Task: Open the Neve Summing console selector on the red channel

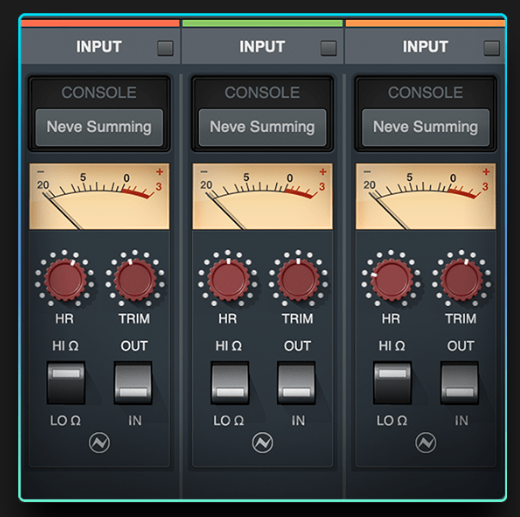Action: pyautogui.click(x=99, y=127)
